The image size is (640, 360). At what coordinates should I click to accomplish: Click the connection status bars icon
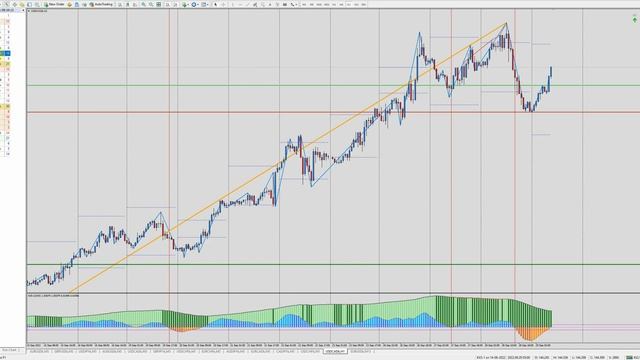click(x=630, y=358)
